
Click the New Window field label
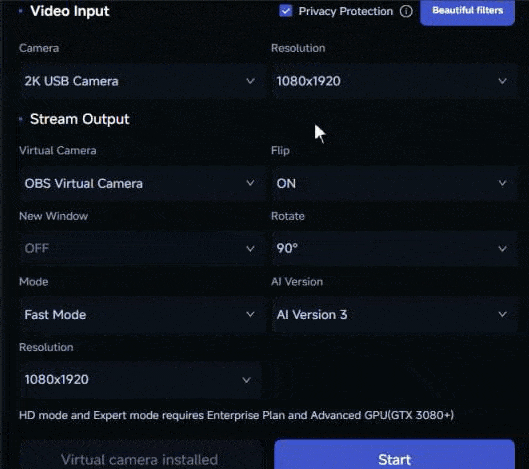coord(53,216)
